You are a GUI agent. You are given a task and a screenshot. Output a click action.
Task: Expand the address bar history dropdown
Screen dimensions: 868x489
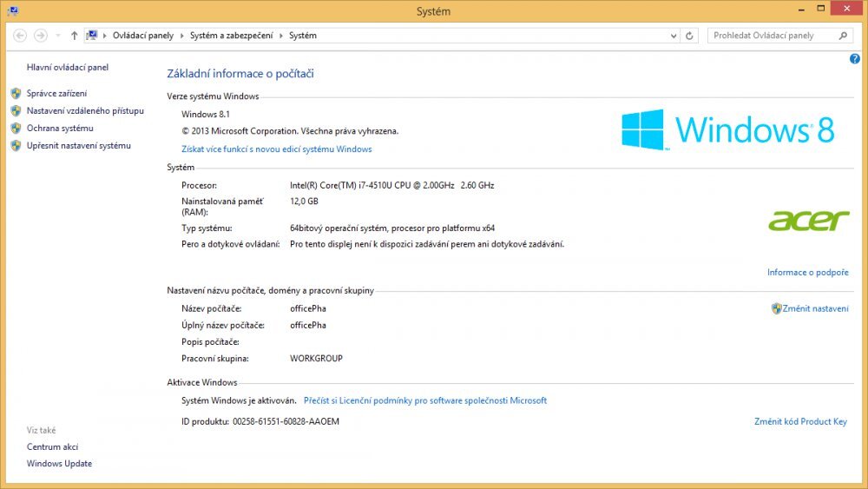674,36
